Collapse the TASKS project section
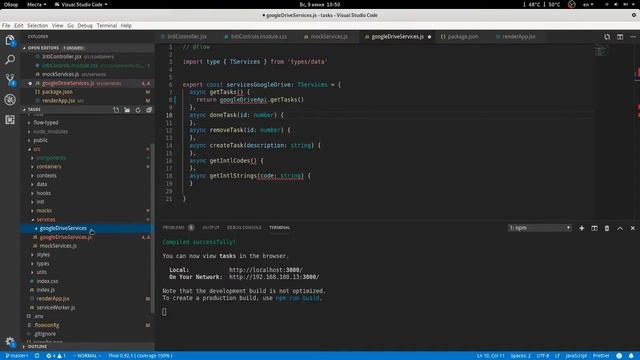The width and height of the screenshot is (640, 360). coord(34,109)
